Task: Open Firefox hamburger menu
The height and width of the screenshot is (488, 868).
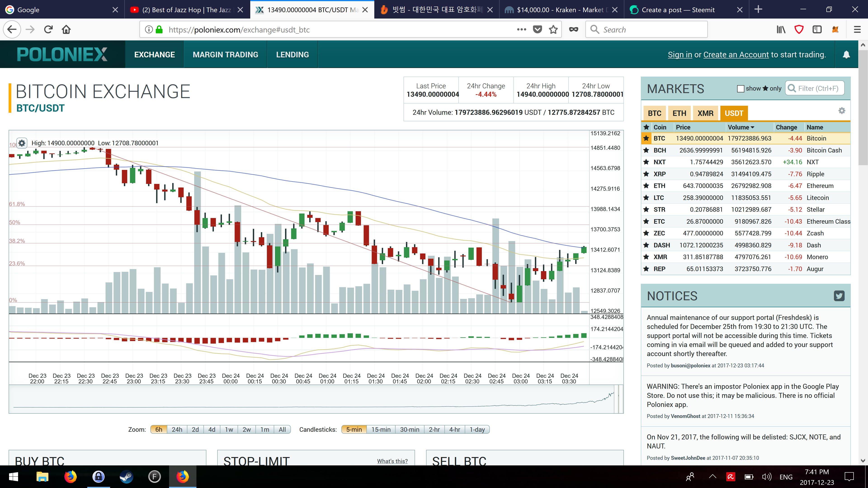Action: (x=857, y=30)
